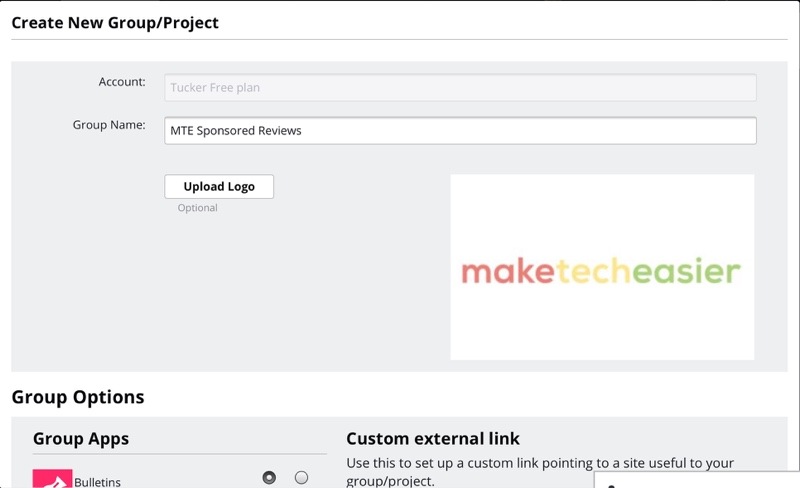Click the Account field label

coord(122,82)
